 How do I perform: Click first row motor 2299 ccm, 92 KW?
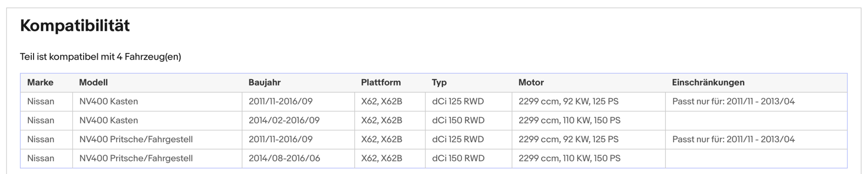(568, 102)
